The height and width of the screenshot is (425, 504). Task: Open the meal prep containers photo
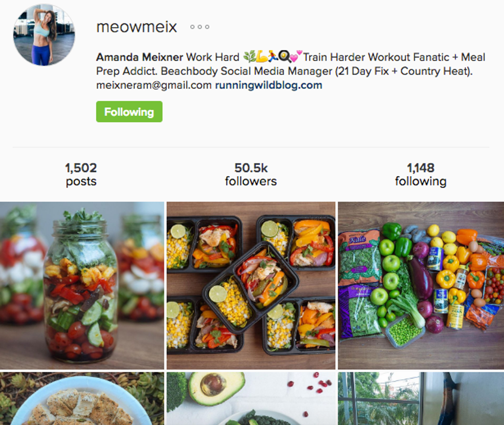click(x=251, y=285)
